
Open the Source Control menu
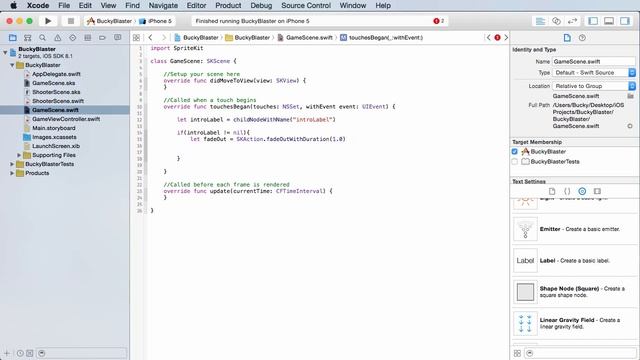tap(306, 5)
